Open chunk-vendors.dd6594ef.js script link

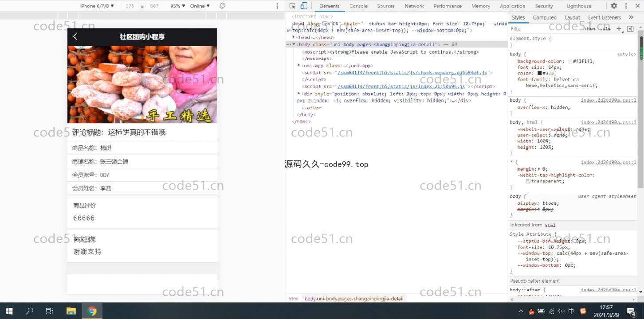pos(412,73)
